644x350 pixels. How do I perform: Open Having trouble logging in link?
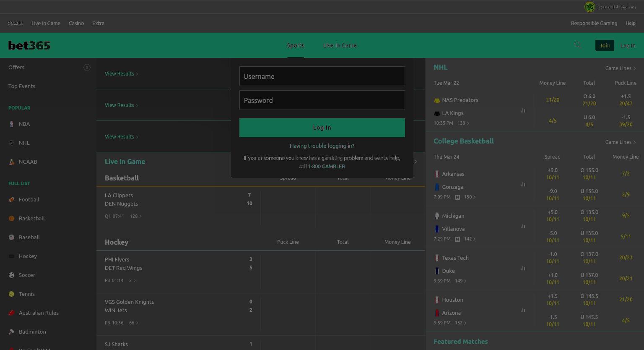point(322,146)
